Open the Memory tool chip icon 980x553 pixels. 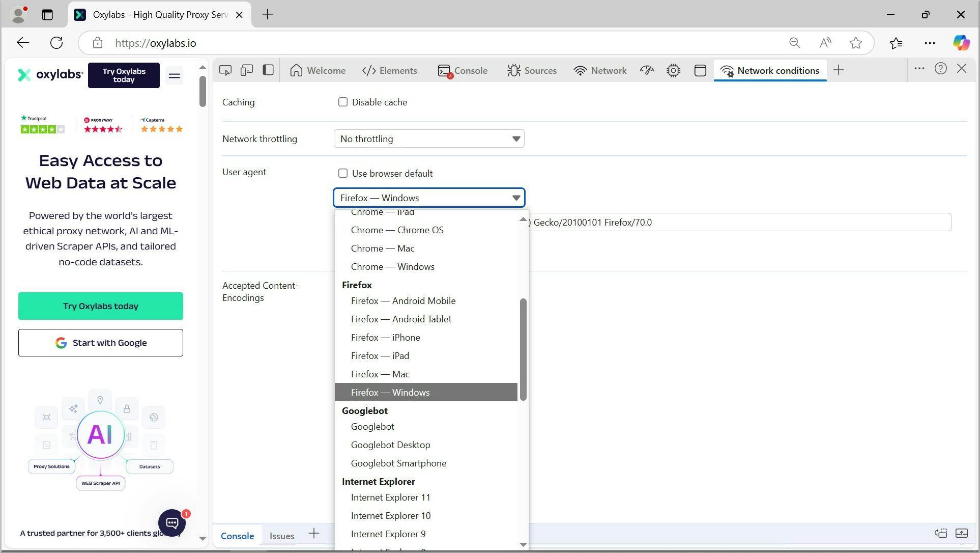coord(673,70)
